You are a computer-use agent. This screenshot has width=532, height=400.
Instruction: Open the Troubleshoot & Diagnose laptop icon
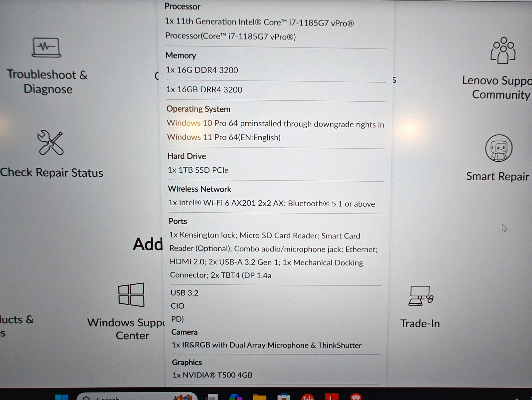(47, 48)
